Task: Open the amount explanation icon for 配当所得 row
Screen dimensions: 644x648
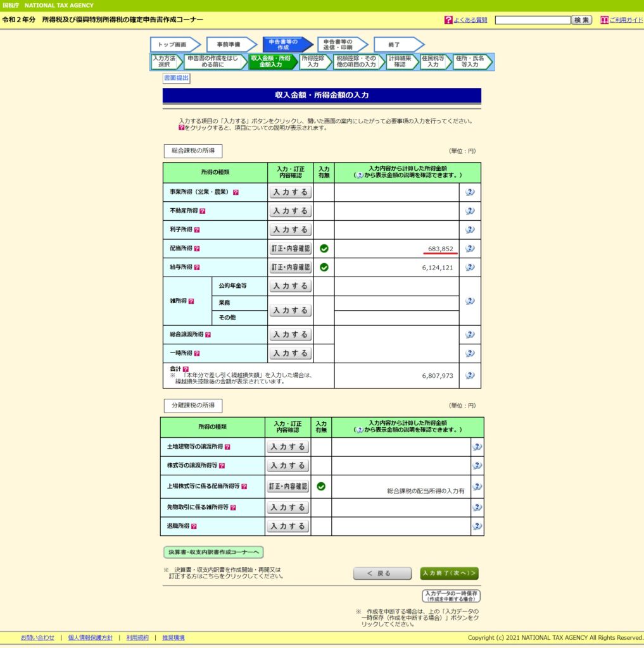Action: [470, 249]
